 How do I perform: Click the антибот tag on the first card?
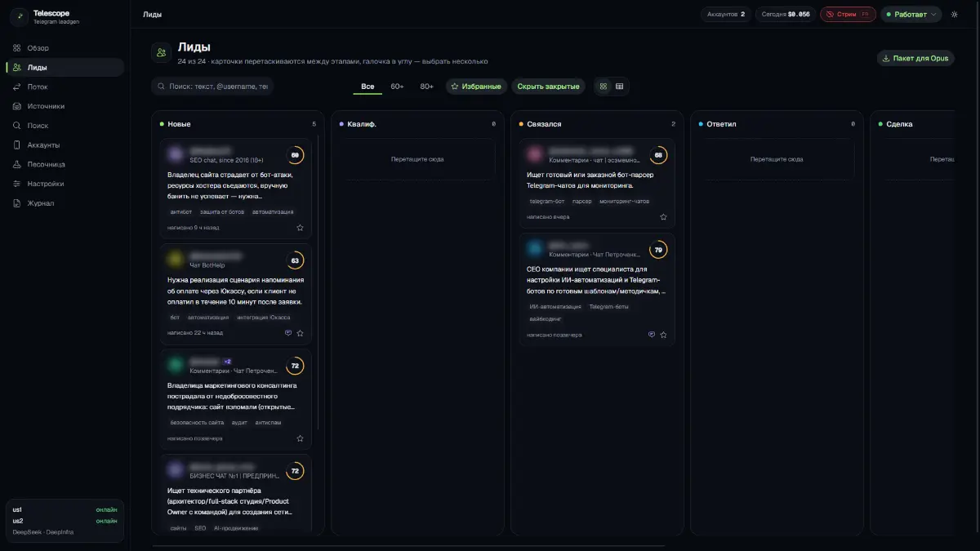180,212
